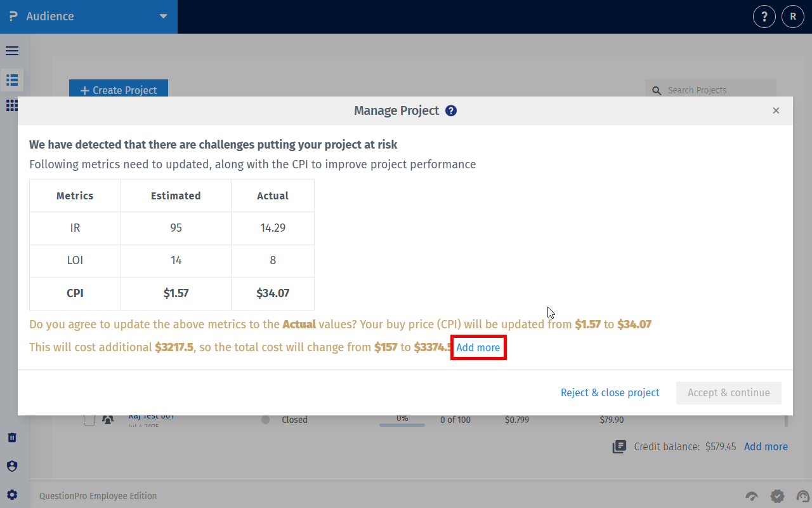Click the 0% progress bar for Raj Test 001
This screenshot has height=508, width=812.
[402, 424]
